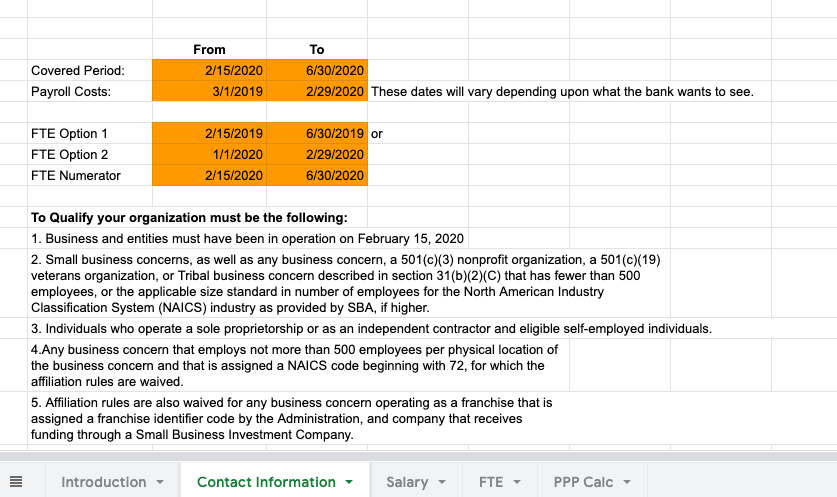Open Introduction tab dropdown arrow
The image size is (837, 497).
tap(160, 482)
